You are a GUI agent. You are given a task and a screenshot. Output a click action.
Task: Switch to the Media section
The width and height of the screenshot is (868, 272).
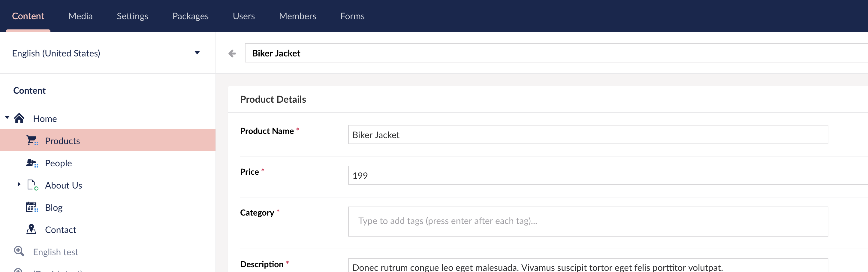(80, 16)
